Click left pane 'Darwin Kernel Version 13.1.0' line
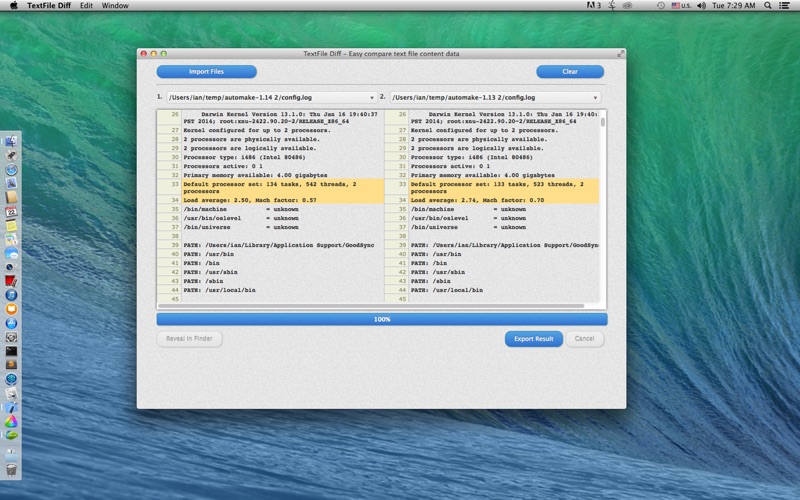The width and height of the screenshot is (800, 500). click(x=281, y=118)
